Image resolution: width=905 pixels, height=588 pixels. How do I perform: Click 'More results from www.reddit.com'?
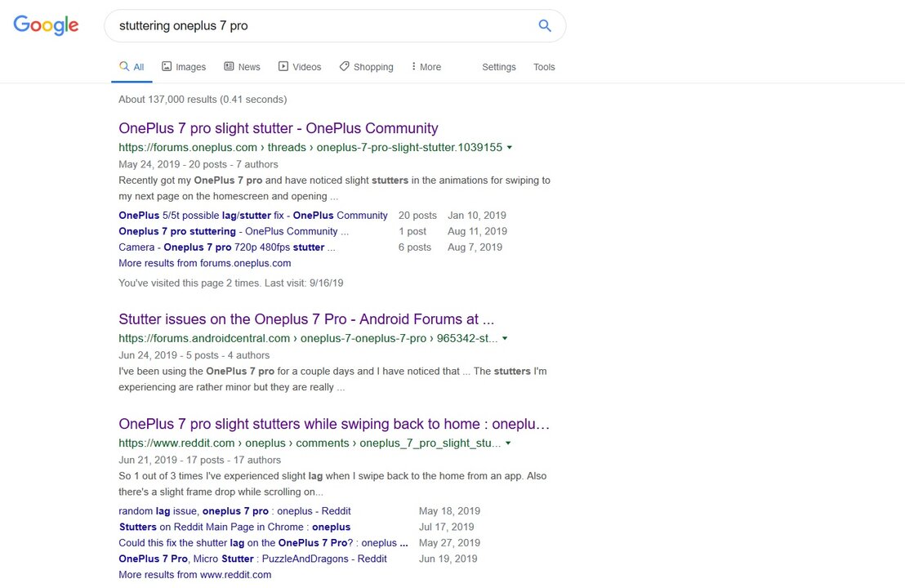coord(194,575)
